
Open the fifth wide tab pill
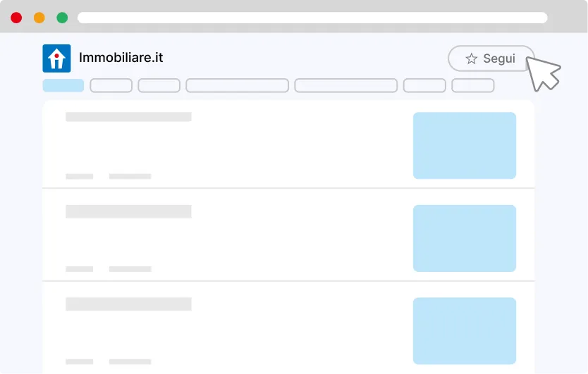(x=345, y=85)
